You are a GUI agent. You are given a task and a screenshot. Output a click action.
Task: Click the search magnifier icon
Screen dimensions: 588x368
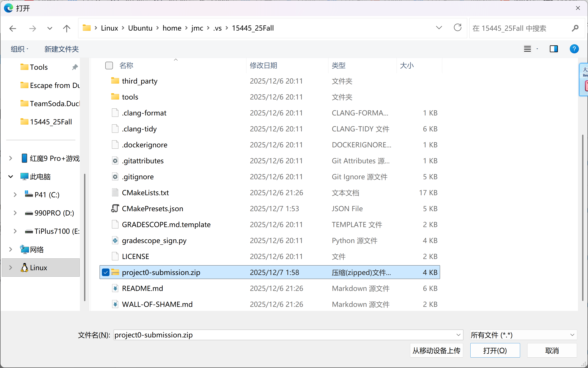pyautogui.click(x=575, y=28)
